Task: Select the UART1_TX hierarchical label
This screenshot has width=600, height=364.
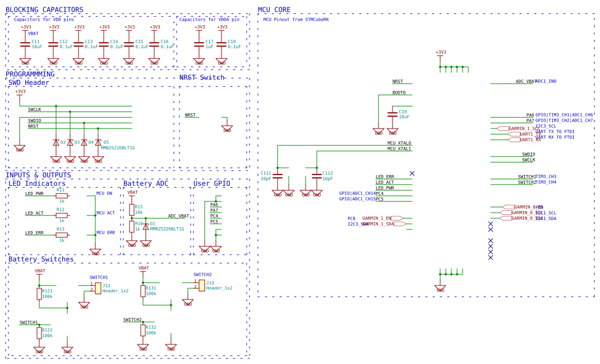Action: 524,135
